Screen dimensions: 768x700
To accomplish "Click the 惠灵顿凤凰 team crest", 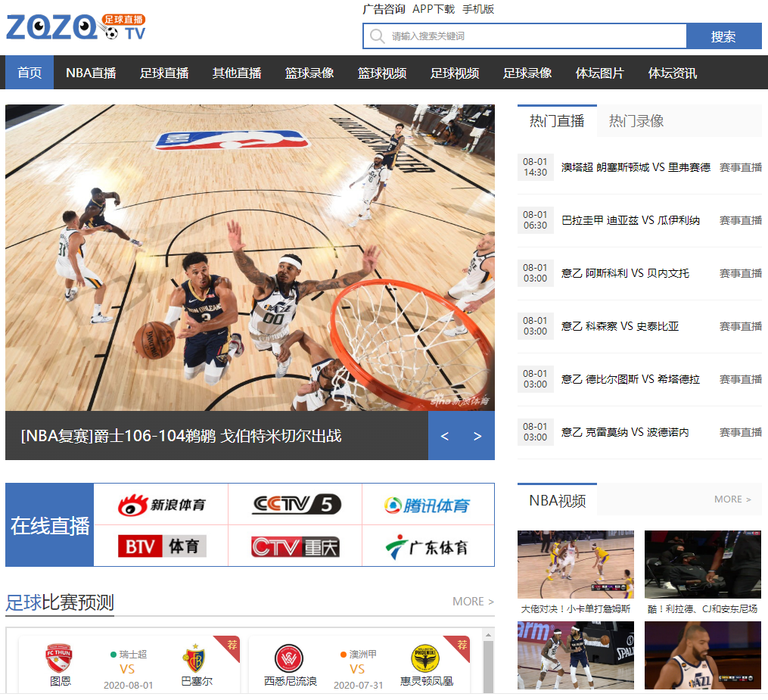I will point(425,658).
